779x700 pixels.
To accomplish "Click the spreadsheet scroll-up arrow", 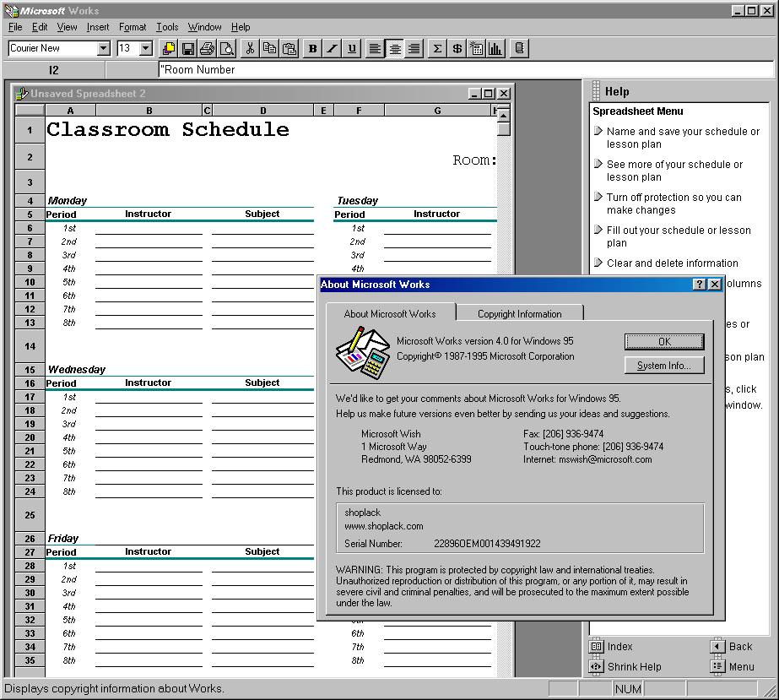I will 503,116.
